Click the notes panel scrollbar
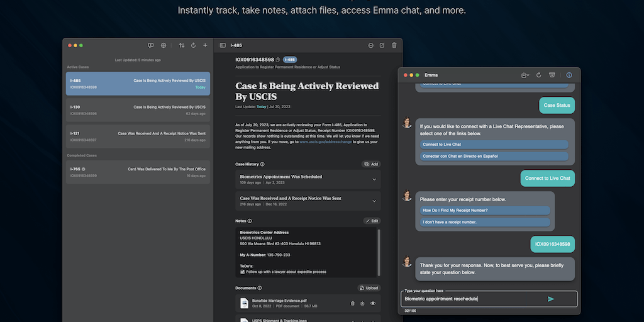Screen dimensions: 644x322 [379, 252]
